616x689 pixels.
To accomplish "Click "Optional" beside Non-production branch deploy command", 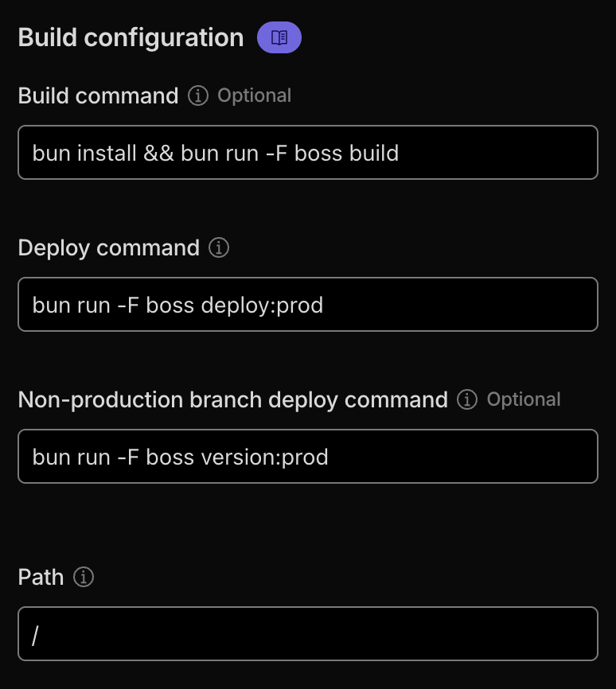I will [x=524, y=399].
